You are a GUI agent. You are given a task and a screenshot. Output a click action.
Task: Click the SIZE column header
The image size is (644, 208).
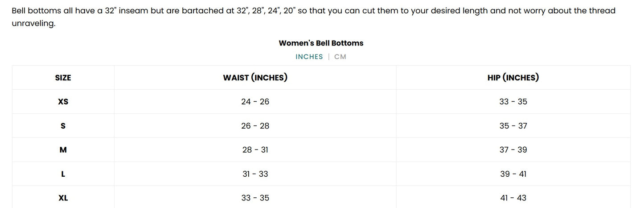[x=63, y=78]
